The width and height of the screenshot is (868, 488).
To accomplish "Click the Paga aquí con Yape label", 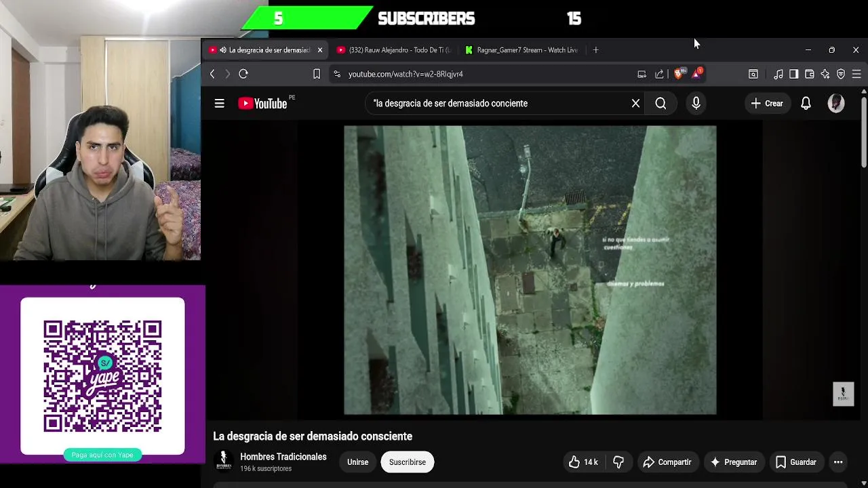I will click(102, 455).
